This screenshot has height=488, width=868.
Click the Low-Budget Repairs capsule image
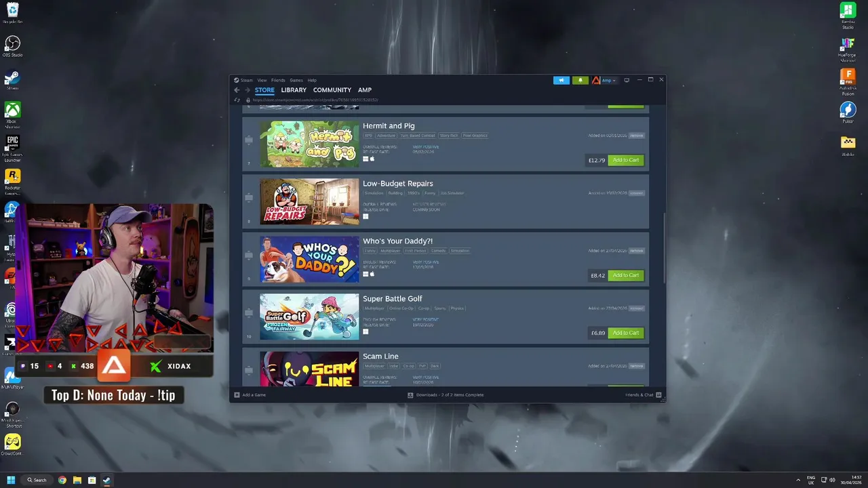pyautogui.click(x=309, y=201)
